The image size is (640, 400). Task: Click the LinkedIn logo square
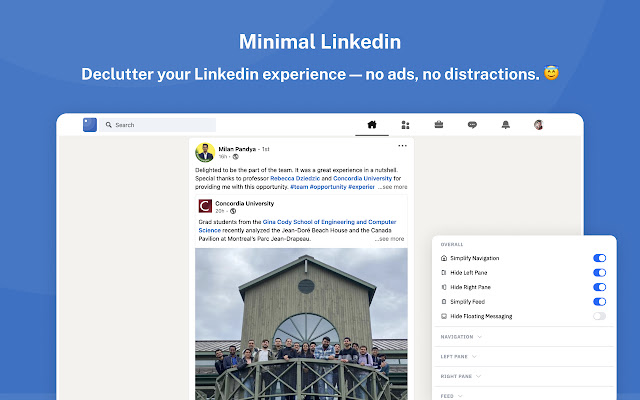[x=90, y=125]
